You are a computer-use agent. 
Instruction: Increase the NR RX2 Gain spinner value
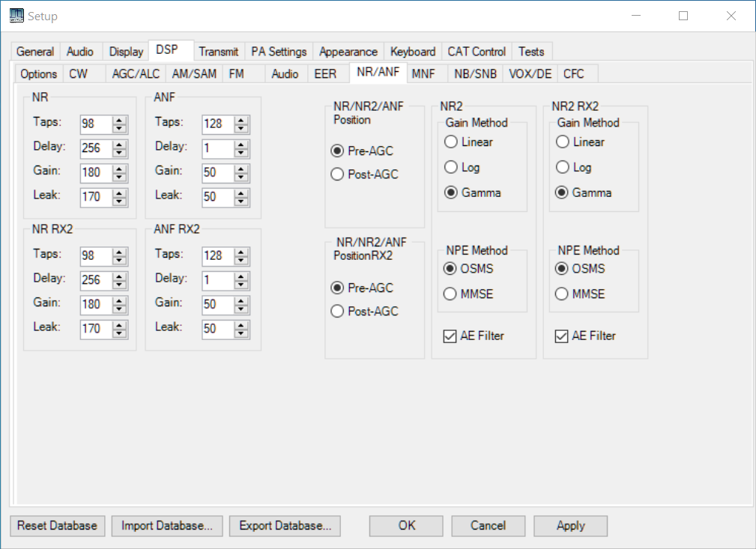[119, 300]
